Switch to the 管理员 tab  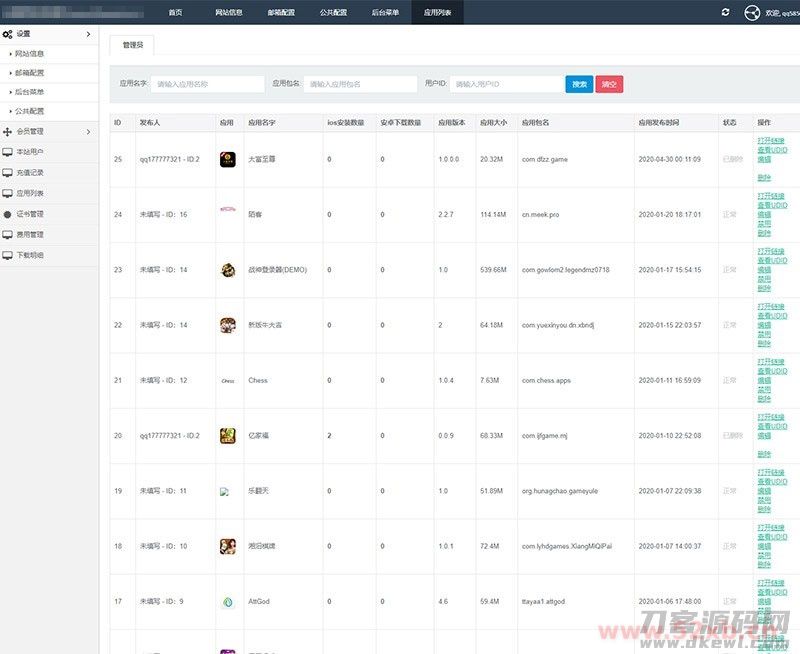[x=132, y=45]
